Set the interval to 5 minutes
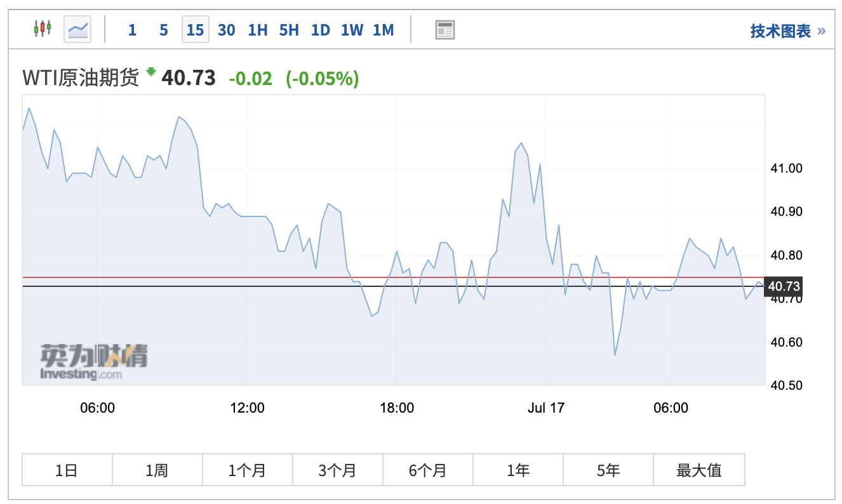This screenshot has width=842, height=504. (x=164, y=30)
